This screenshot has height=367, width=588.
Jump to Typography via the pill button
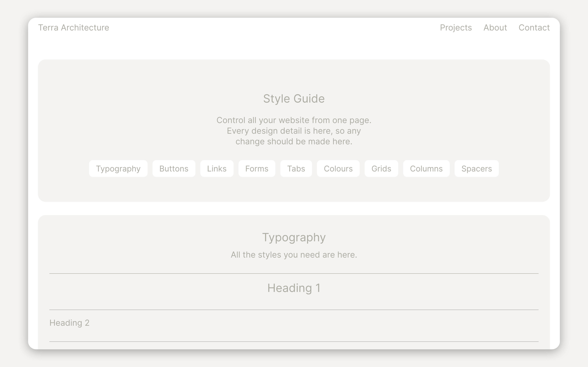[x=118, y=169]
